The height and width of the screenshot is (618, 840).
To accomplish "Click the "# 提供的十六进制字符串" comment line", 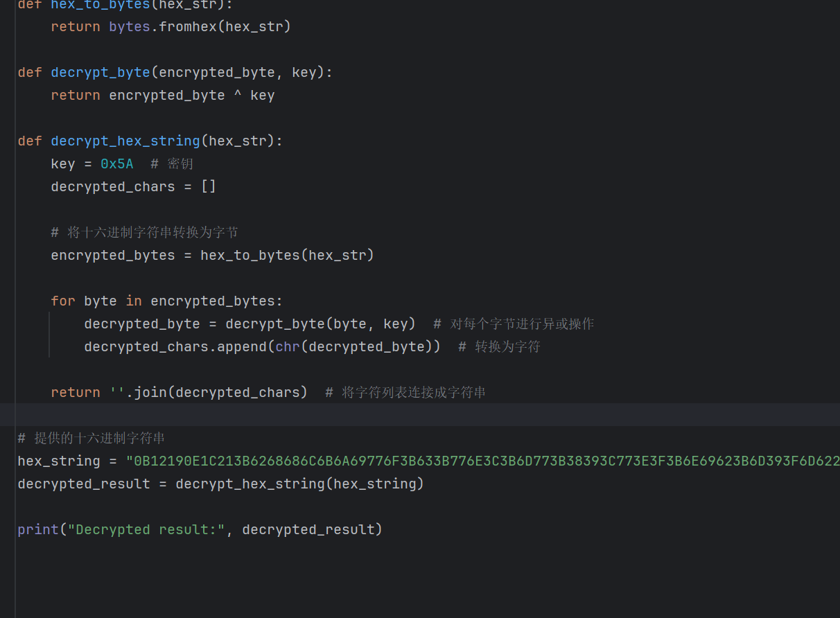I will (91, 439).
